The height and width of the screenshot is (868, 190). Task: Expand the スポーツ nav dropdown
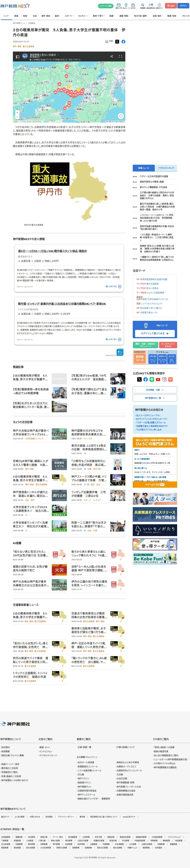[x=69, y=16]
